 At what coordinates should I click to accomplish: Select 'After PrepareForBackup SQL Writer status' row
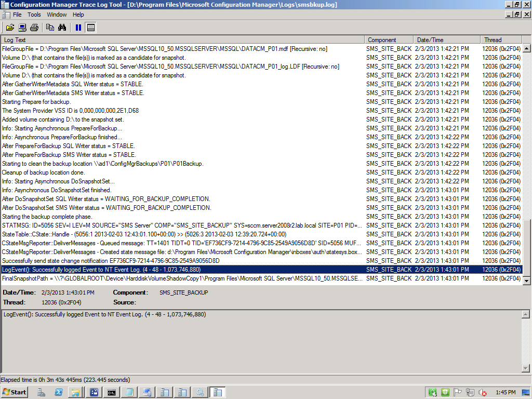tap(261, 146)
